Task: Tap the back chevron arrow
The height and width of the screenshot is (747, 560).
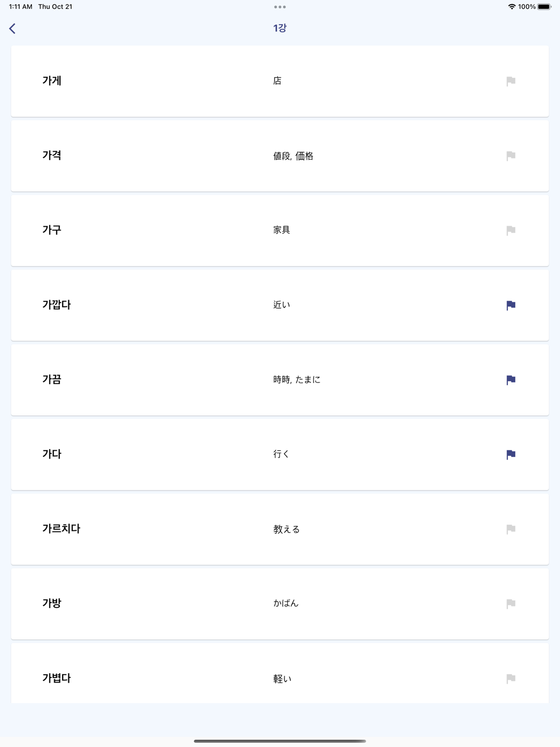Action: (x=12, y=29)
